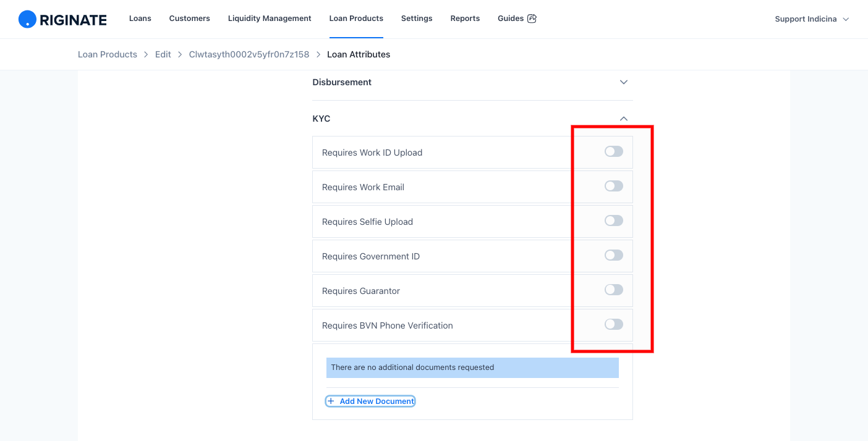The width and height of the screenshot is (868, 441).
Task: Open the Guides external link icon
Action: [532, 19]
